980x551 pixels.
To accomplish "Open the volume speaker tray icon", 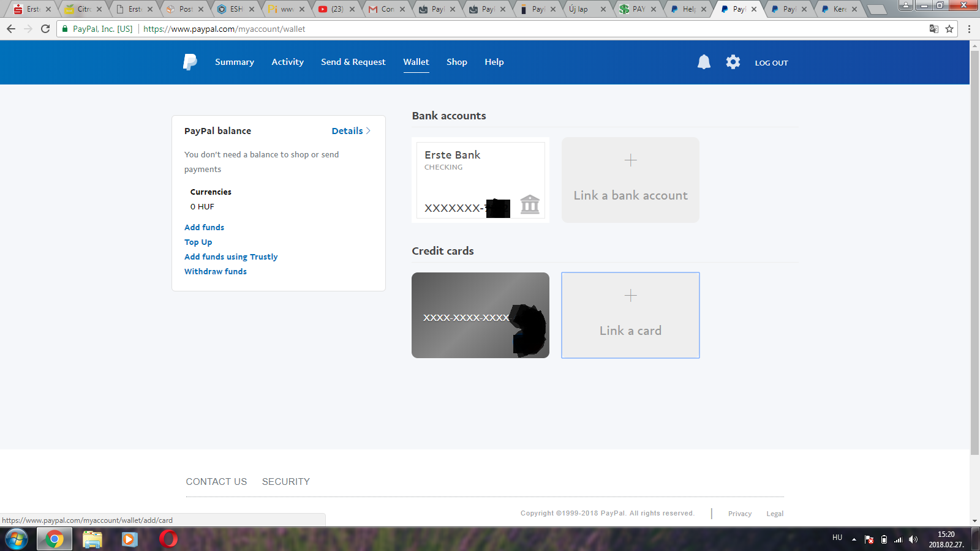I will 913,539.
